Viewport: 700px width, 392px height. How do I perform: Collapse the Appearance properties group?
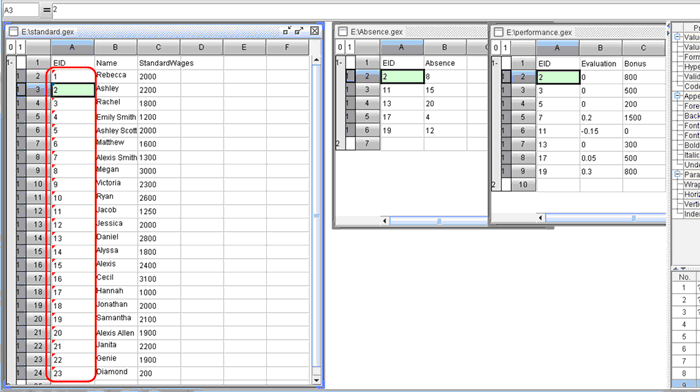(678, 96)
